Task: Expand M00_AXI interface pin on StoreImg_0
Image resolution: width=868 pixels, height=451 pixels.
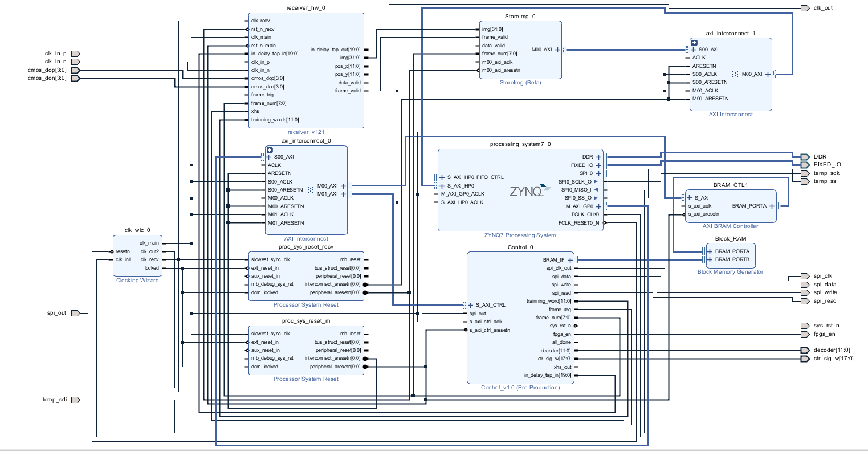Action: click(557, 50)
